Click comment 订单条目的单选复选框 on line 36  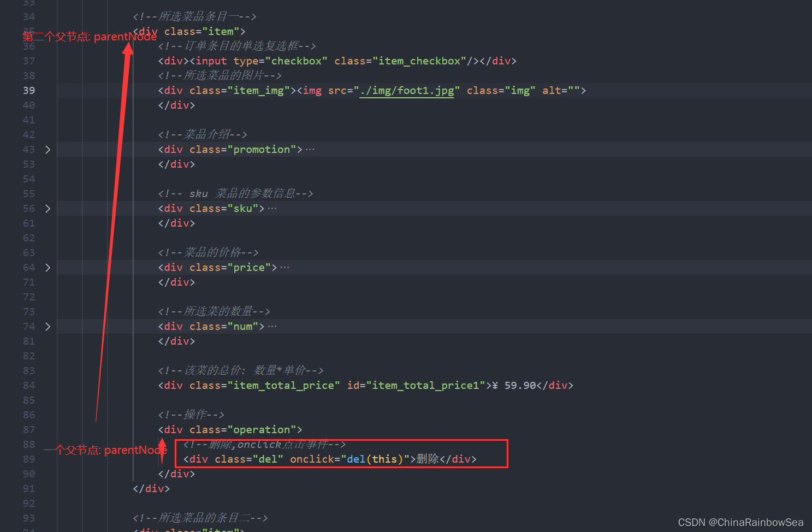237,46
